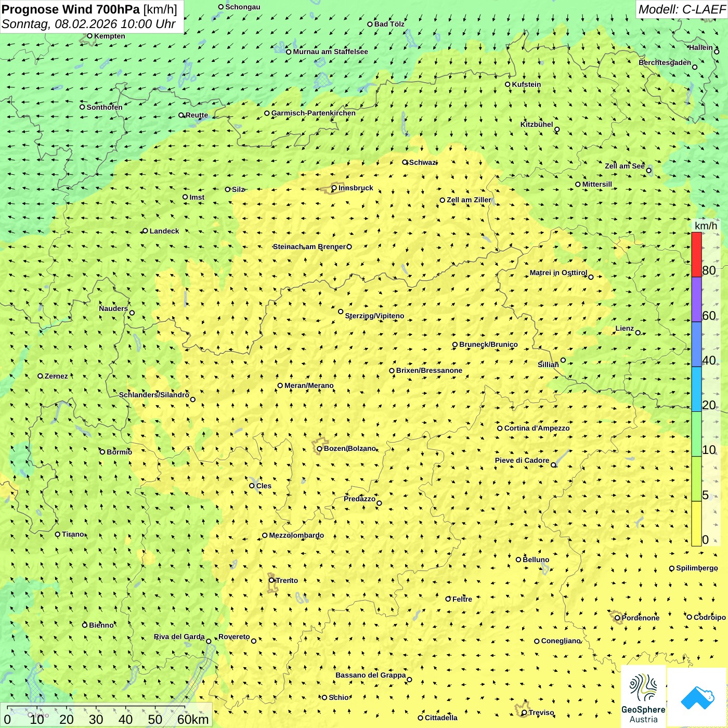Click the 'Murnau am Staffelsee' label
The image size is (728, 728).
click(x=330, y=51)
